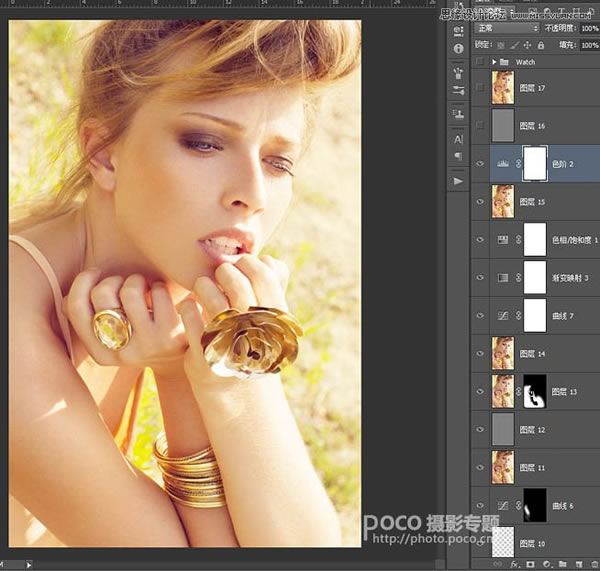
Task: Toggle lock position move icon
Action: click(527, 46)
